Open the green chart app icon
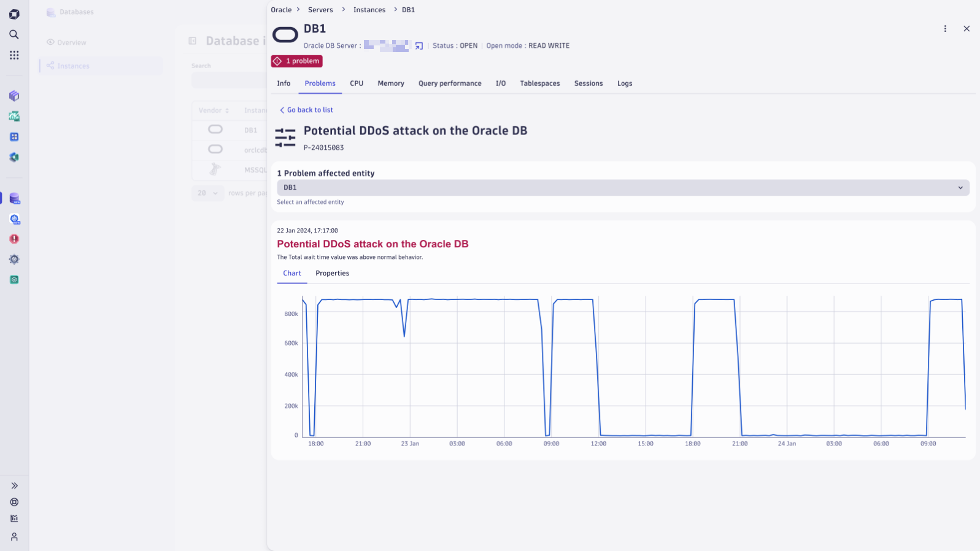 click(x=14, y=116)
